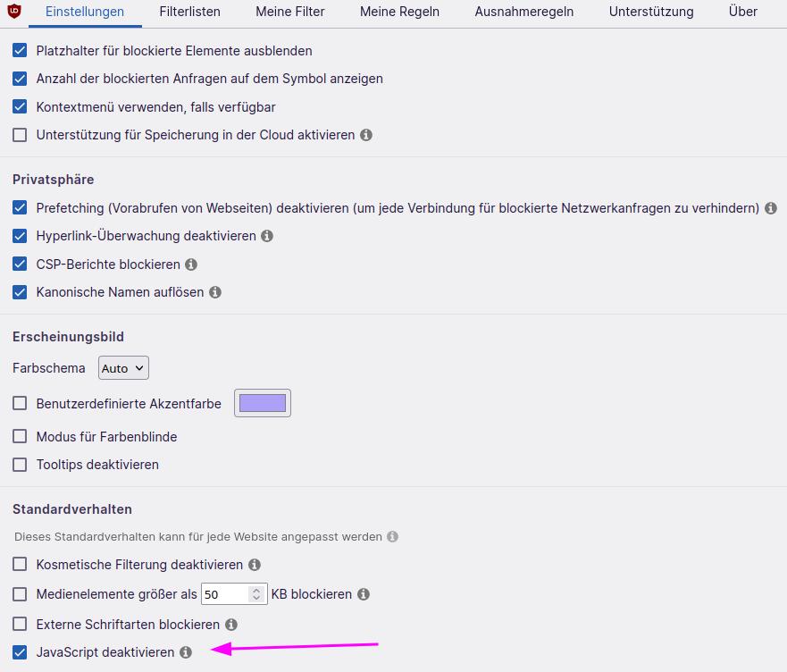
Task: Show info for Kanonische Namen auflösen
Action: point(215,292)
